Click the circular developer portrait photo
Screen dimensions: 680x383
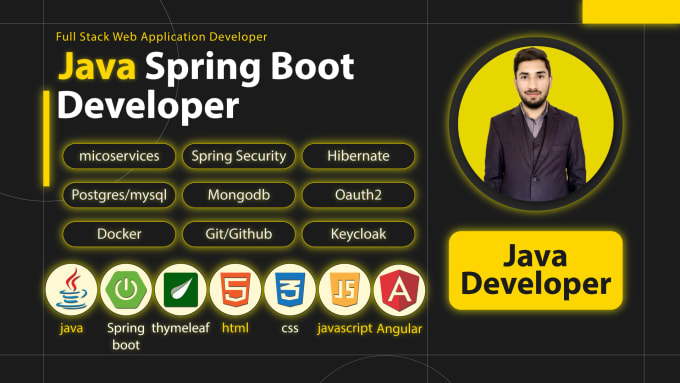(x=536, y=124)
